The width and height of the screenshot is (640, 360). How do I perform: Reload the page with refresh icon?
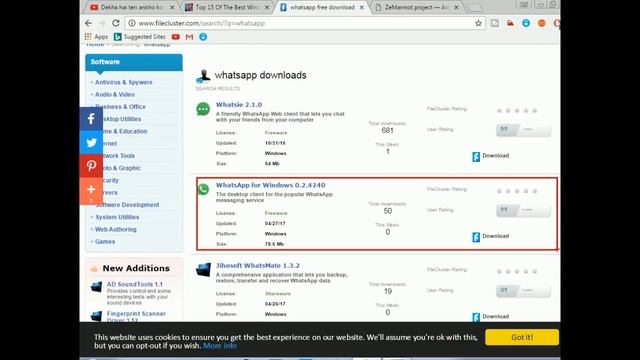[116, 23]
